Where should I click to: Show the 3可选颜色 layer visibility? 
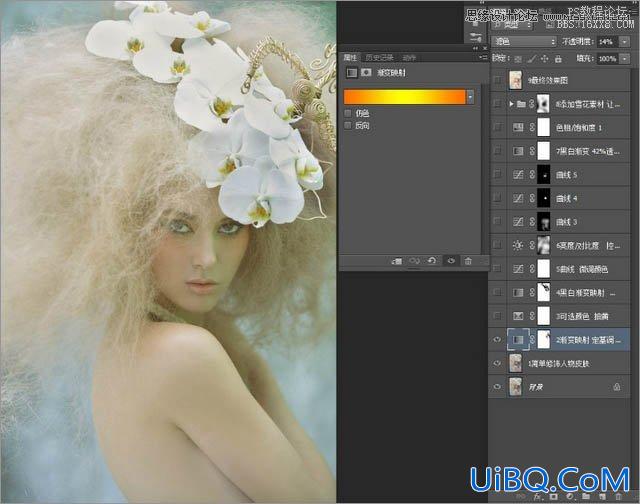497,316
